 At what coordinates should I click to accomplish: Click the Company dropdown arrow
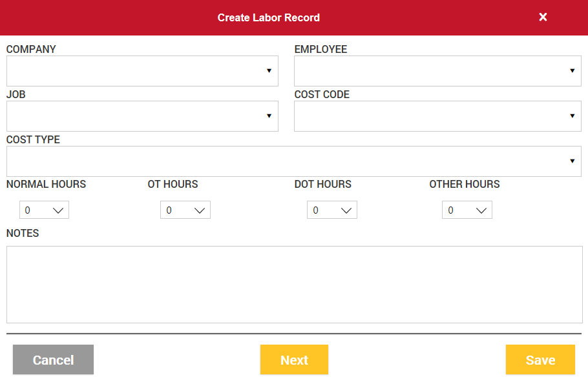pos(269,71)
